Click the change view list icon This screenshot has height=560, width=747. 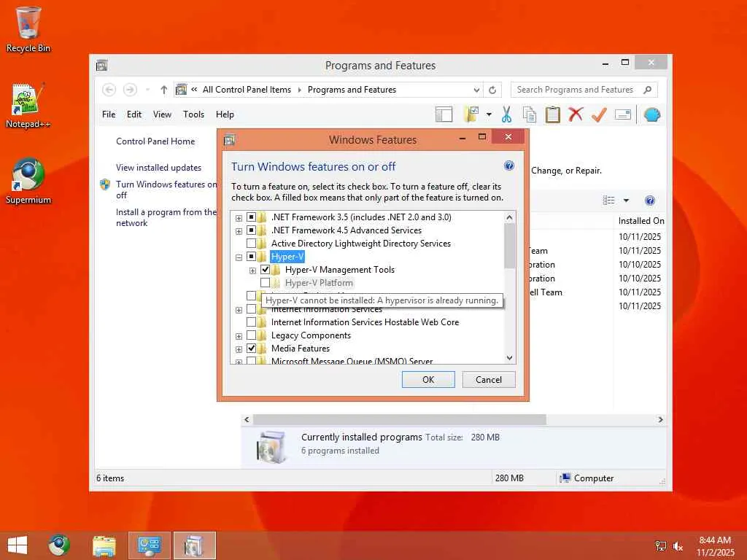click(609, 201)
